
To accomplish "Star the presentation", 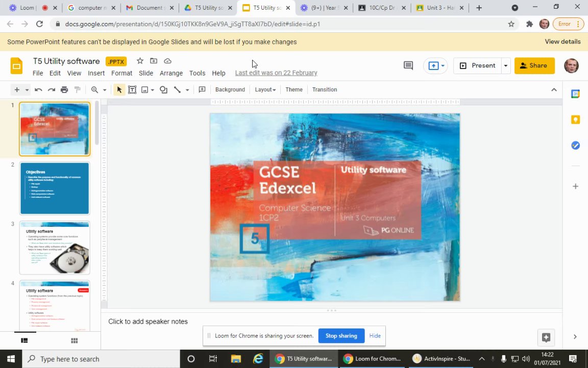I will pyautogui.click(x=140, y=61).
